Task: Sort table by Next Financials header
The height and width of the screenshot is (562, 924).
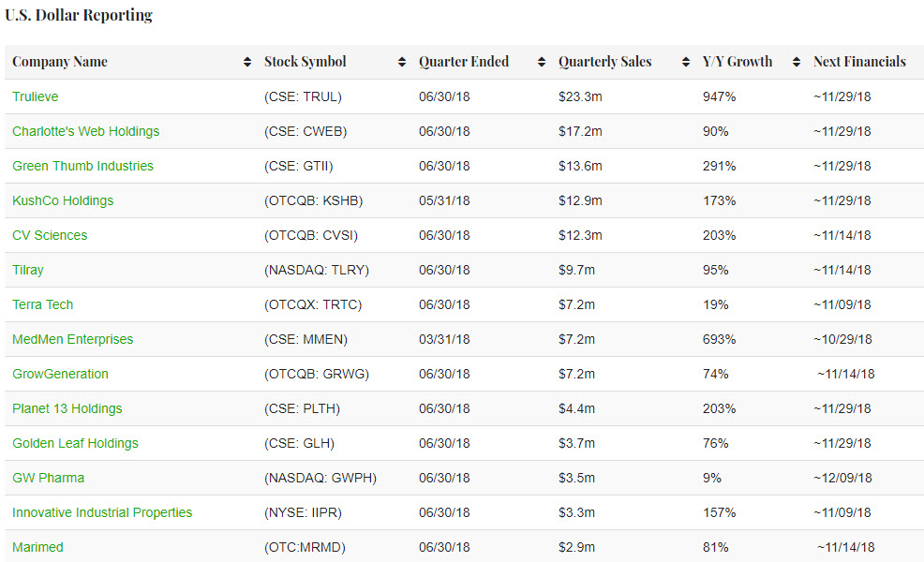Action: 859,62
